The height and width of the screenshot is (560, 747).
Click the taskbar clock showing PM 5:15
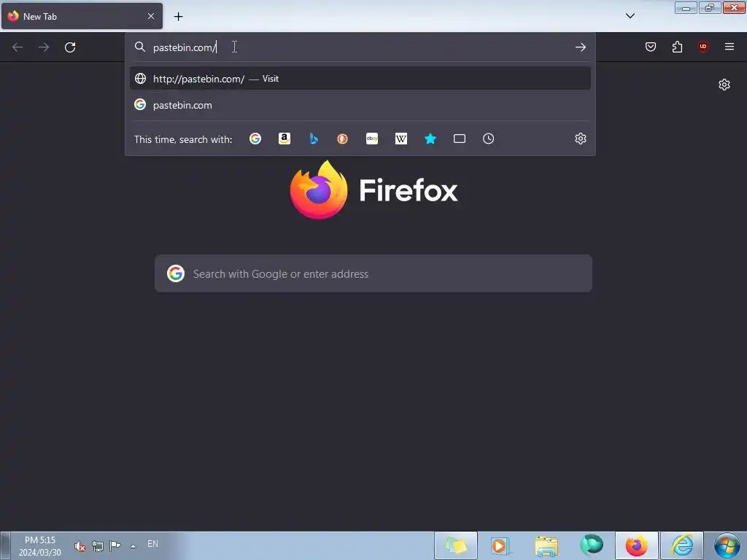click(x=40, y=546)
